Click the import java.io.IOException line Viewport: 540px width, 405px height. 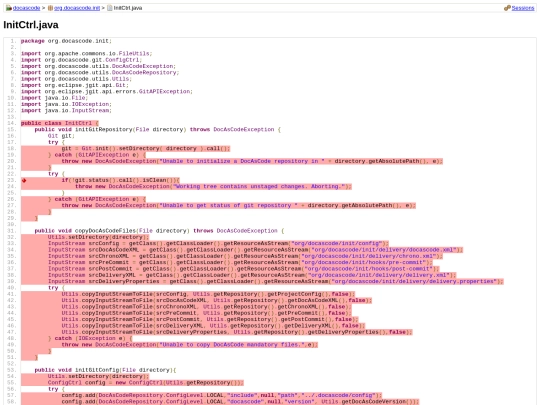66,104
